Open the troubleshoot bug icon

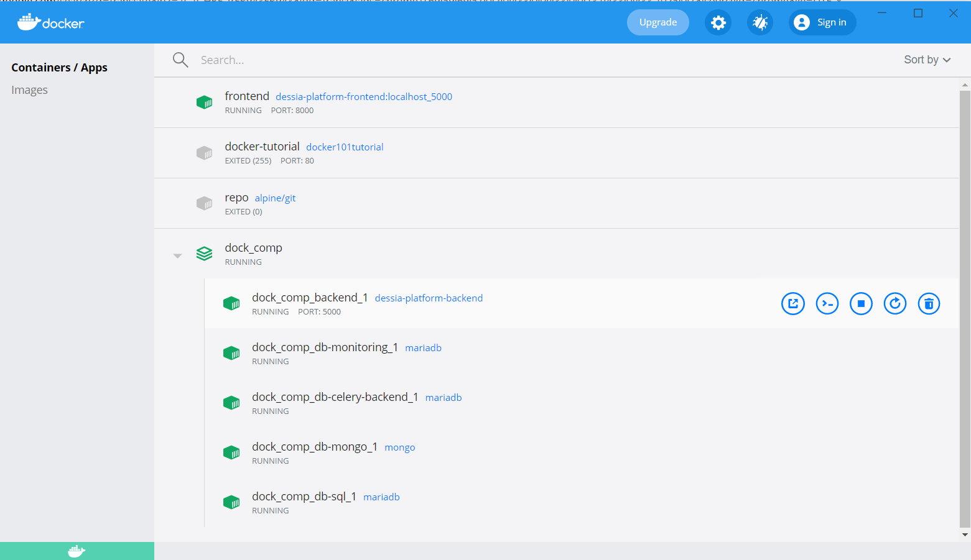coord(760,23)
